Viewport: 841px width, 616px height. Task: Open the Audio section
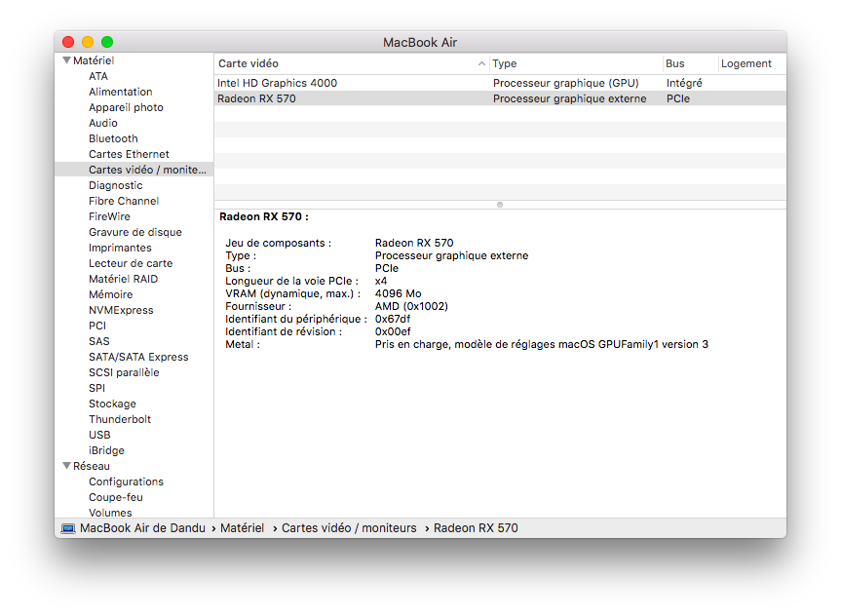(103, 123)
